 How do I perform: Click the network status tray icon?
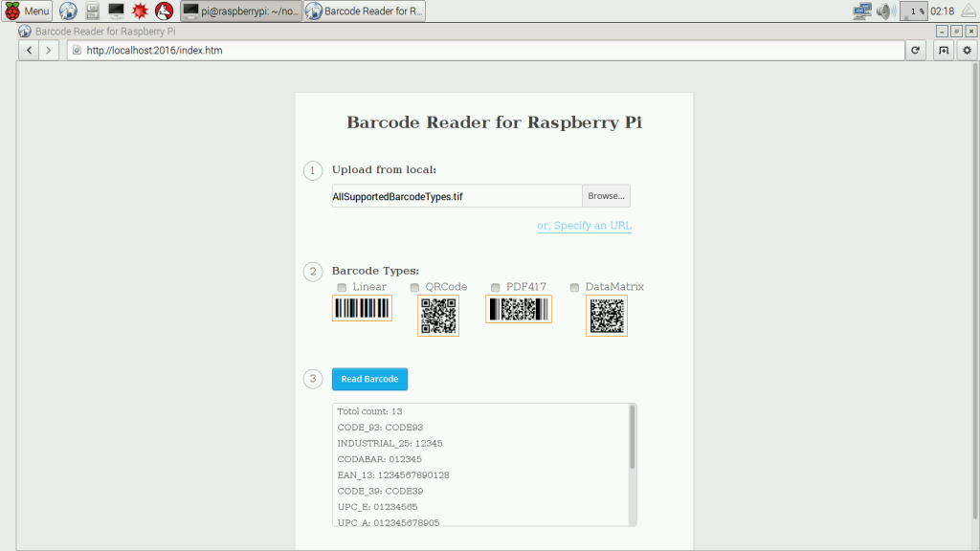click(861, 11)
